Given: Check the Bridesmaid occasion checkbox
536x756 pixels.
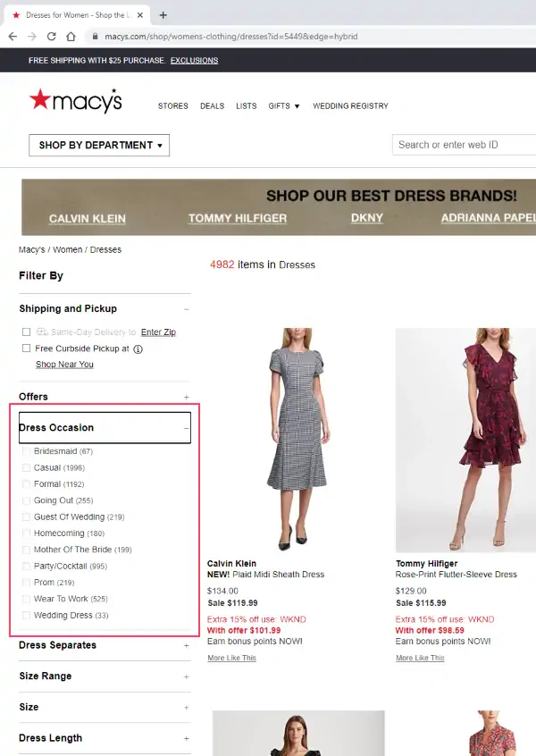Looking at the screenshot, I should [27, 451].
